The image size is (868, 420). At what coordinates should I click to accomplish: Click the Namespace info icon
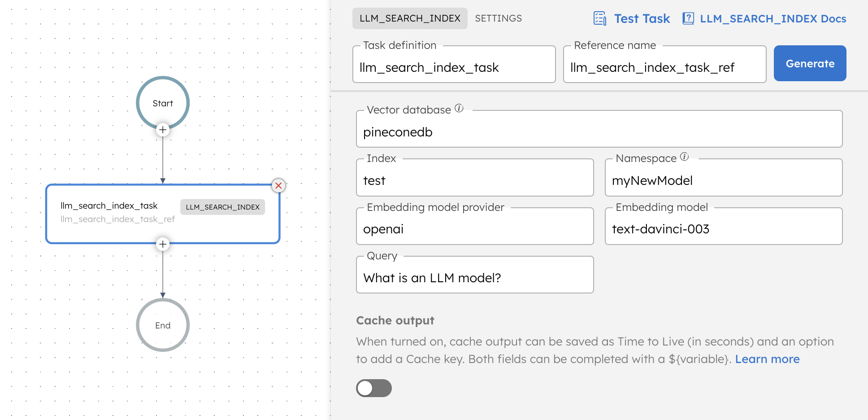684,157
